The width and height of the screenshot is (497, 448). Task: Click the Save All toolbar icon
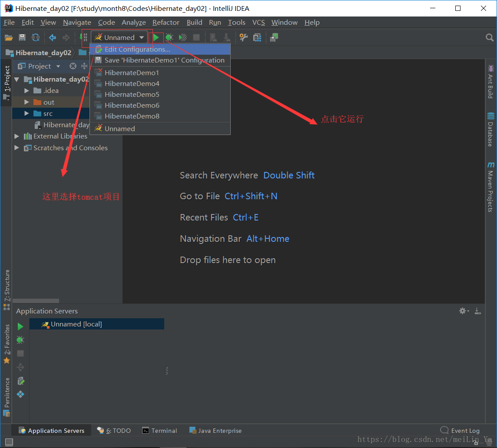22,38
